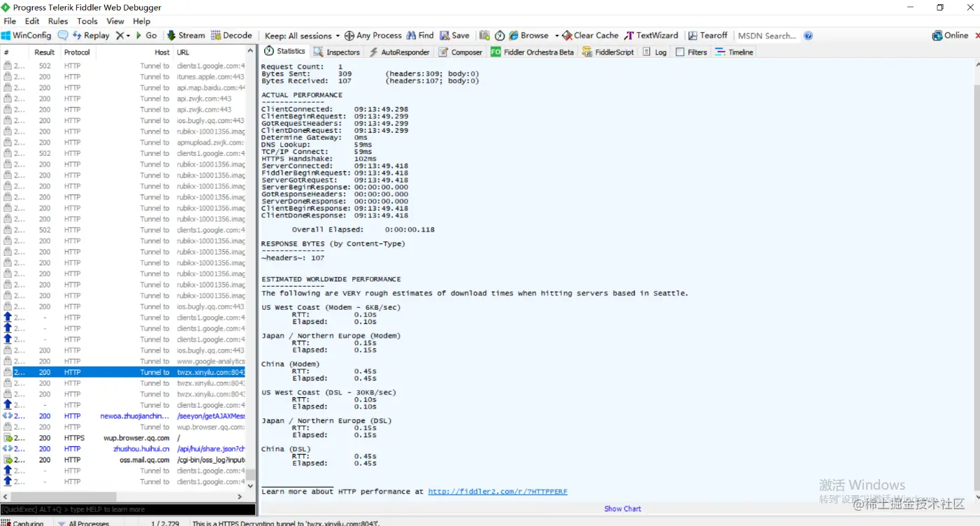Click the Tearoff button
Image resolution: width=980 pixels, height=526 pixels.
coord(708,36)
